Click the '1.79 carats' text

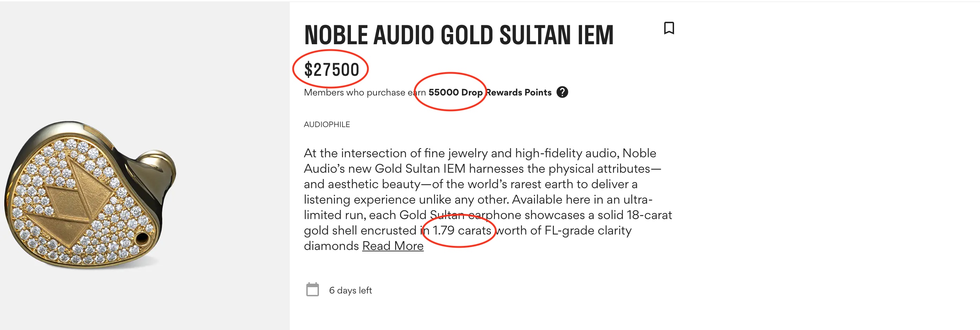point(462,230)
